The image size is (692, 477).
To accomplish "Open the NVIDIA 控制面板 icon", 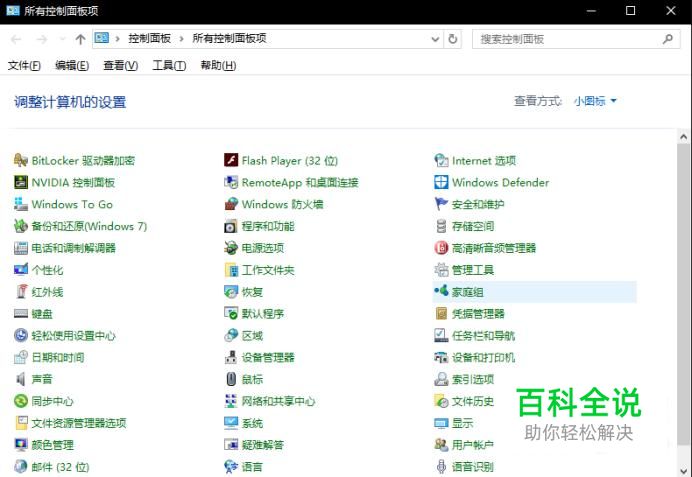I will [21, 182].
